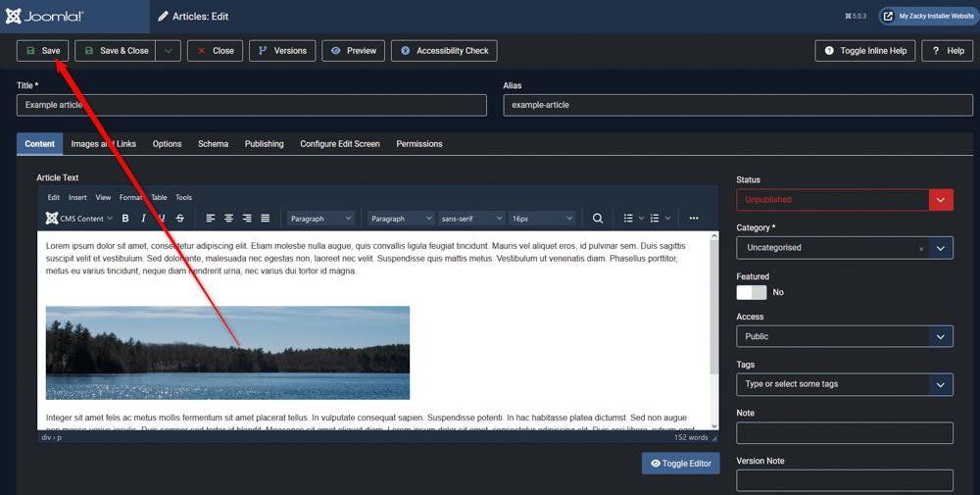Viewport: 980px width, 495px height.
Task: Open the CMS Content dropdown
Action: pyautogui.click(x=78, y=219)
